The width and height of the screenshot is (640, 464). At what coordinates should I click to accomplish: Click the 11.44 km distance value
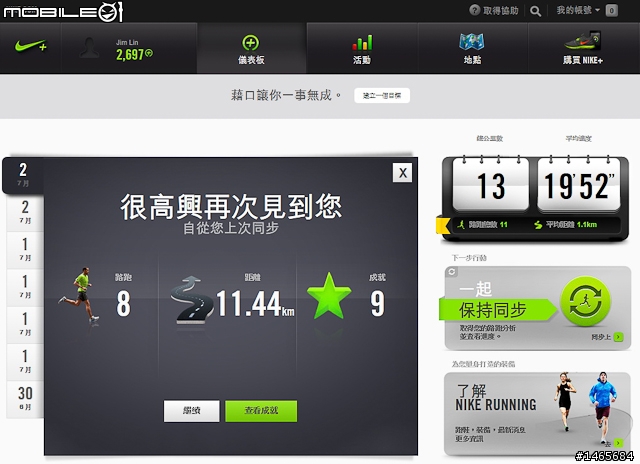point(255,304)
